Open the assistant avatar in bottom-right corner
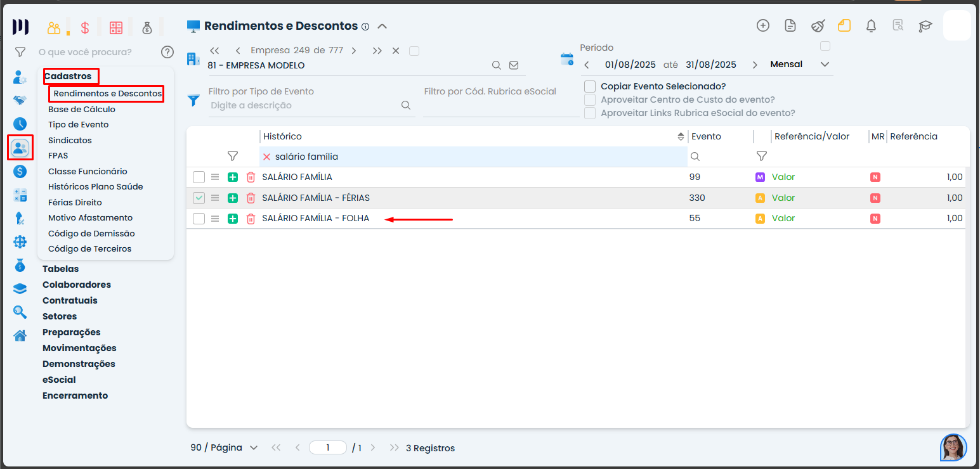Screen dimensions: 980x469 pos(953,447)
